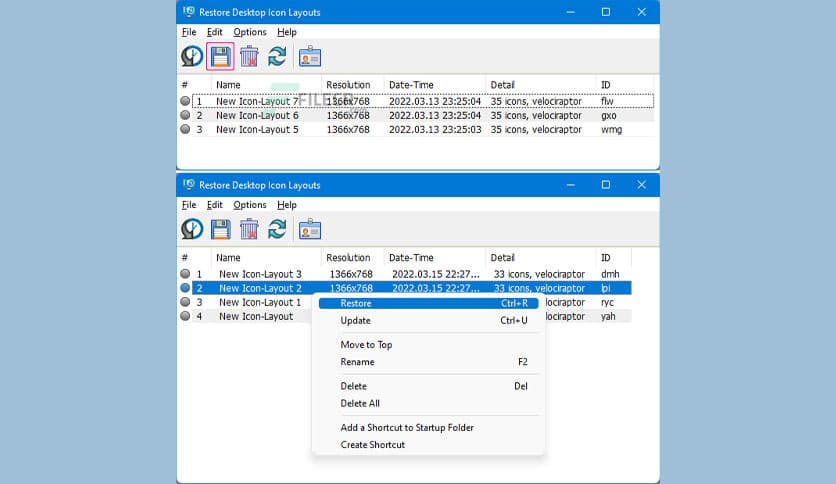Select the New Icon-Layout 6 row
The image size is (836, 484).
tap(257, 115)
